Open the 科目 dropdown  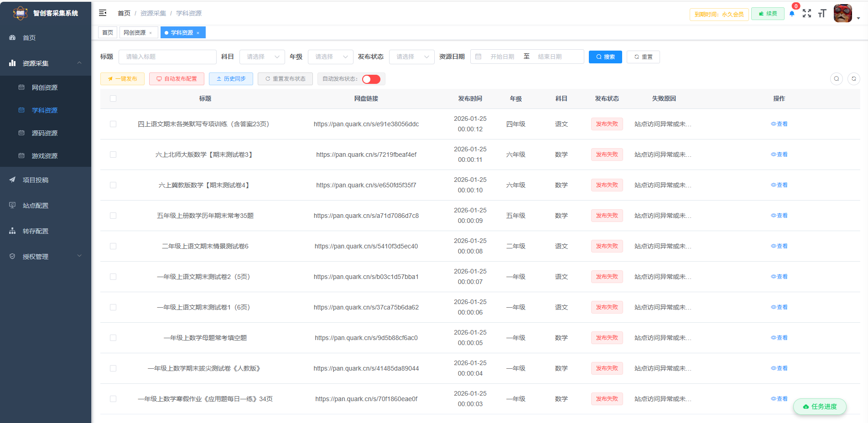tap(262, 57)
